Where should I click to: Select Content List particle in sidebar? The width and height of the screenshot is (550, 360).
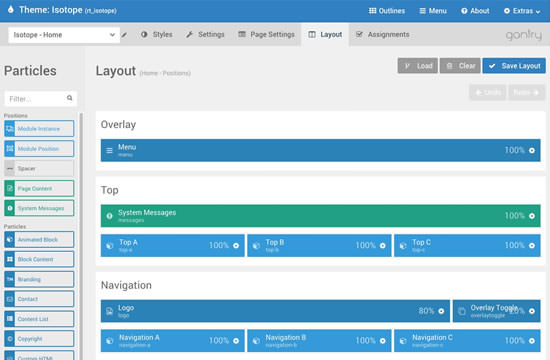point(39,319)
